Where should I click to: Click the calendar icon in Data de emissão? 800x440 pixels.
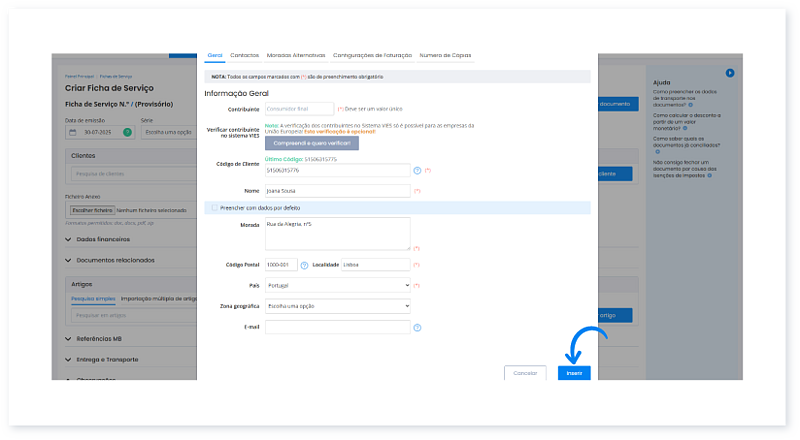pos(73,132)
